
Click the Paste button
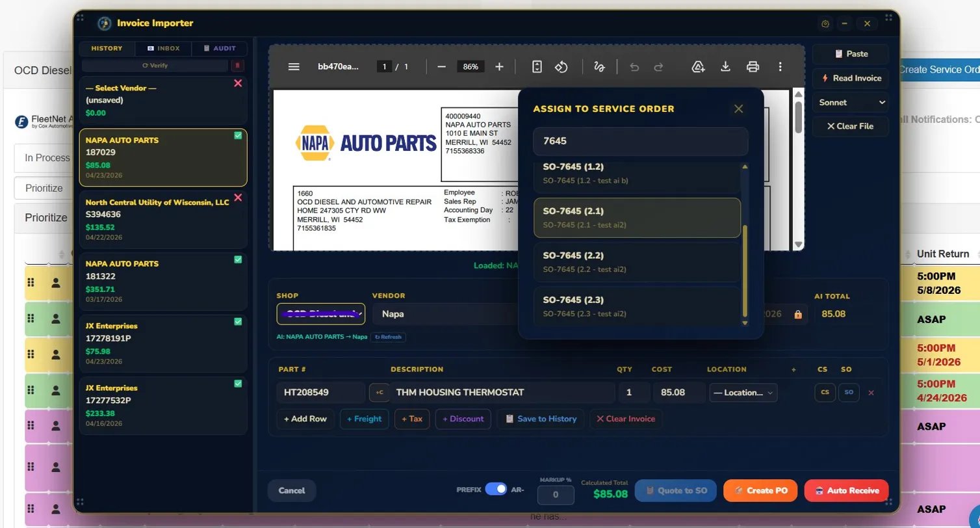point(851,54)
